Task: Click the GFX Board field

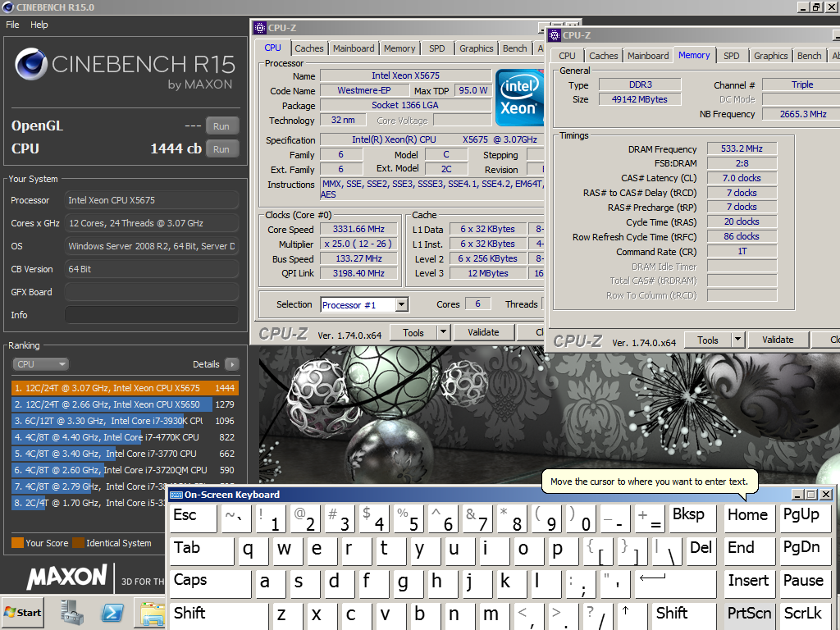Action: (x=152, y=292)
